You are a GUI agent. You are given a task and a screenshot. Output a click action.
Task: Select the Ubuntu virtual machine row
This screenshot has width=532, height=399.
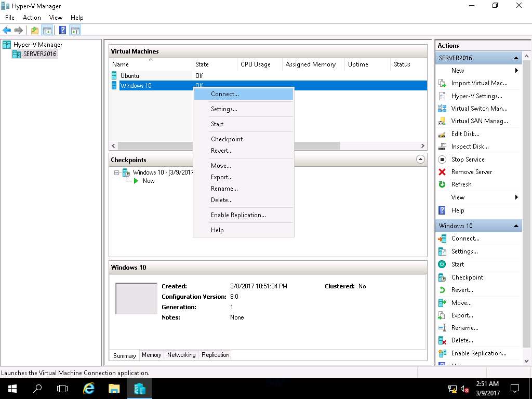pyautogui.click(x=268, y=76)
